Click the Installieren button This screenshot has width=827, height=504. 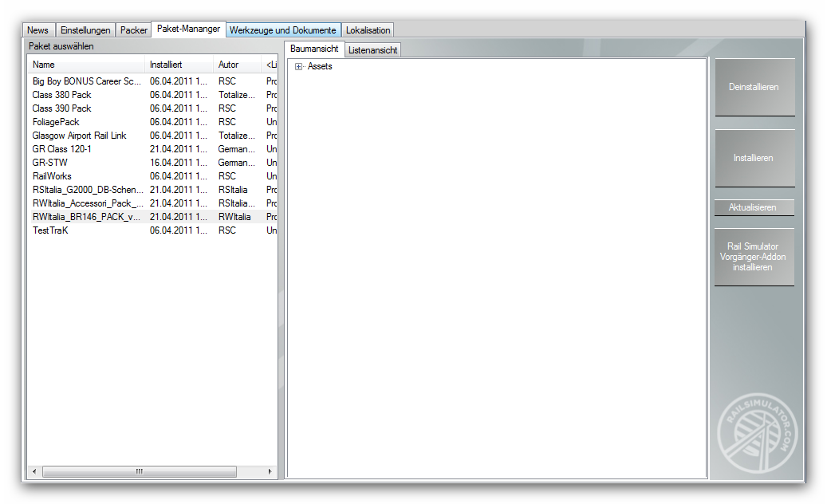pyautogui.click(x=754, y=158)
